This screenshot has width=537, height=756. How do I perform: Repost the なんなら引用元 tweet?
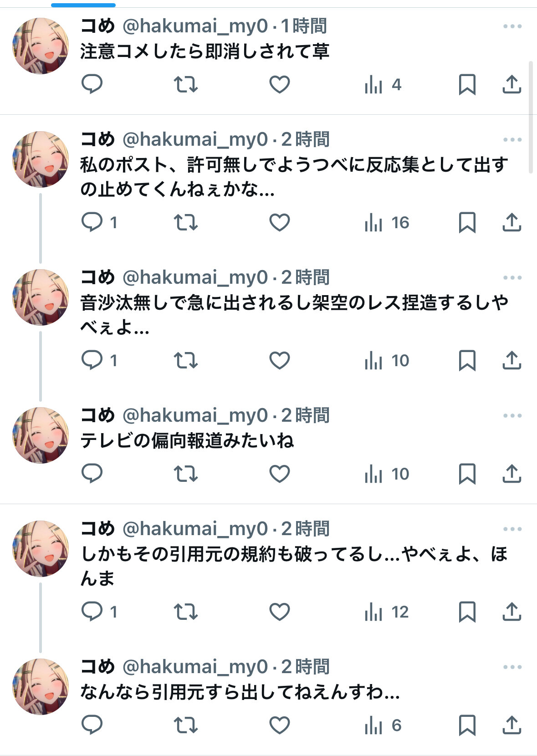186,725
